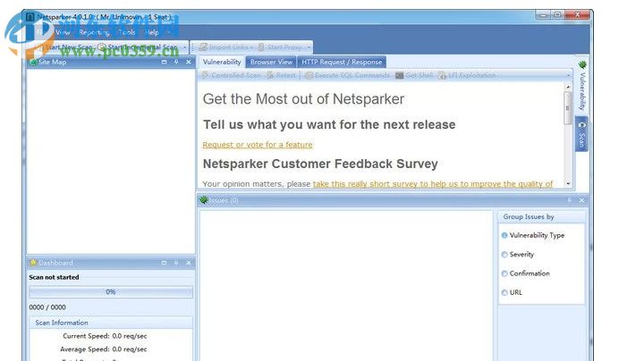
Task: Group issues by URL
Action: 512,292
